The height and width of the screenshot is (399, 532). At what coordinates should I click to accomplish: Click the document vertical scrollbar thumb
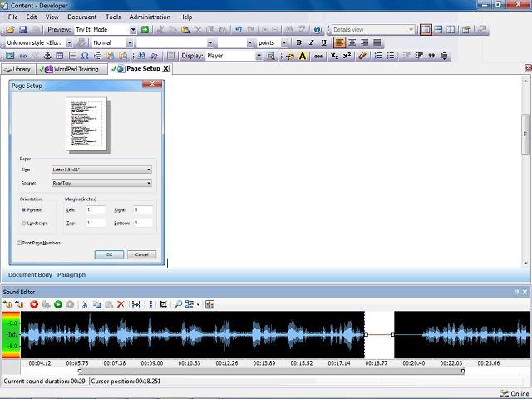pos(525,134)
